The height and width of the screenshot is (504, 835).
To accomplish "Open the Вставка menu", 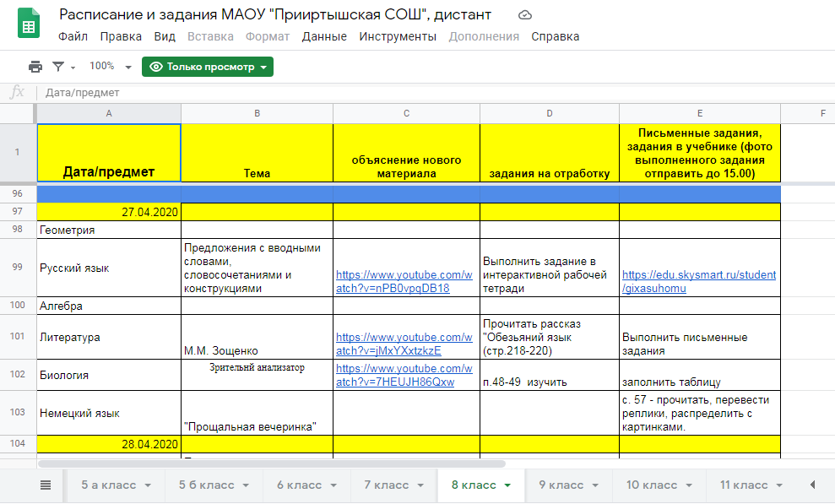I will pos(210,36).
